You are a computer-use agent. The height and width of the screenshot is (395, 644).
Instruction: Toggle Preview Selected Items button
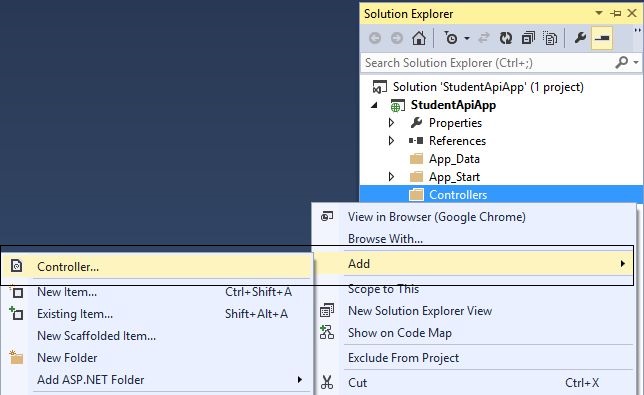(602, 38)
